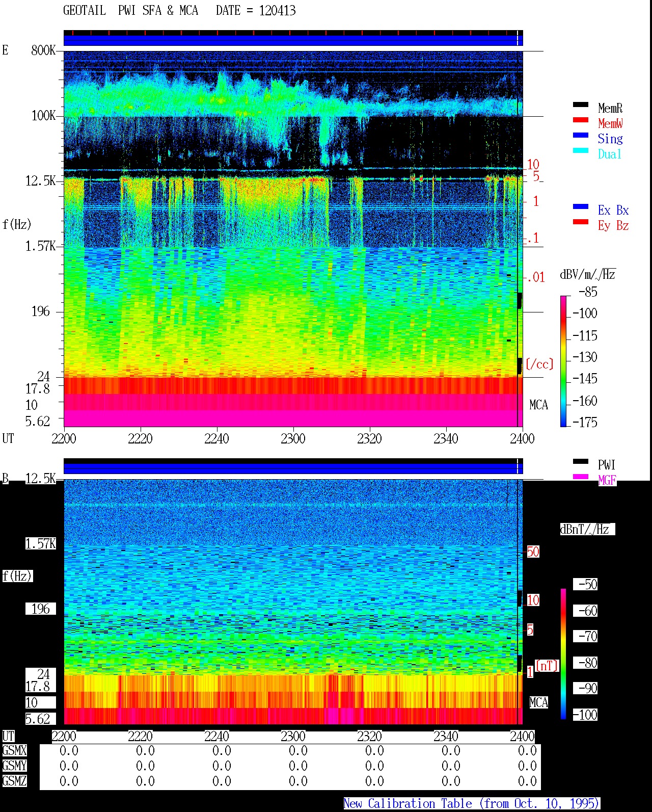The width and height of the screenshot is (652, 812).
Task: Click the magenta MGF legend swatch
Action: pyautogui.click(x=580, y=477)
